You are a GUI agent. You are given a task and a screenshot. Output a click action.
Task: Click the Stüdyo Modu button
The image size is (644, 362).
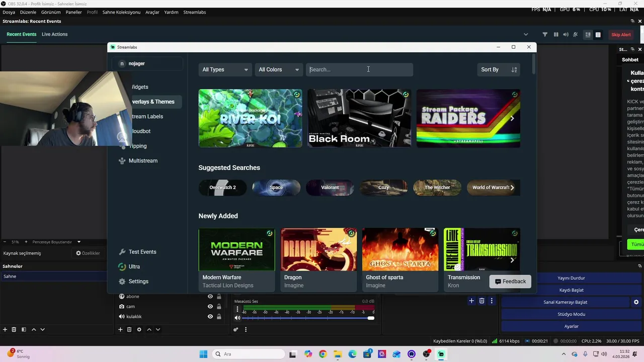click(x=571, y=314)
